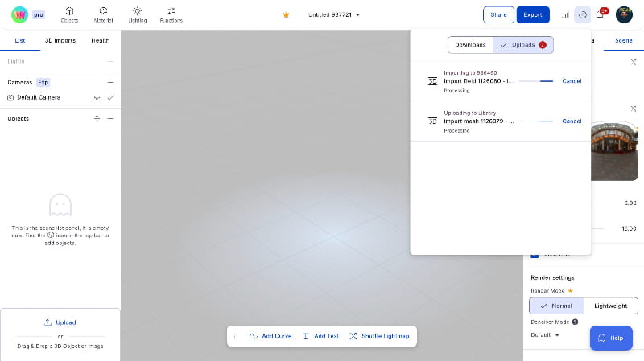Click the Render Mode star icon
This screenshot has height=361, width=644.
pyautogui.click(x=570, y=290)
